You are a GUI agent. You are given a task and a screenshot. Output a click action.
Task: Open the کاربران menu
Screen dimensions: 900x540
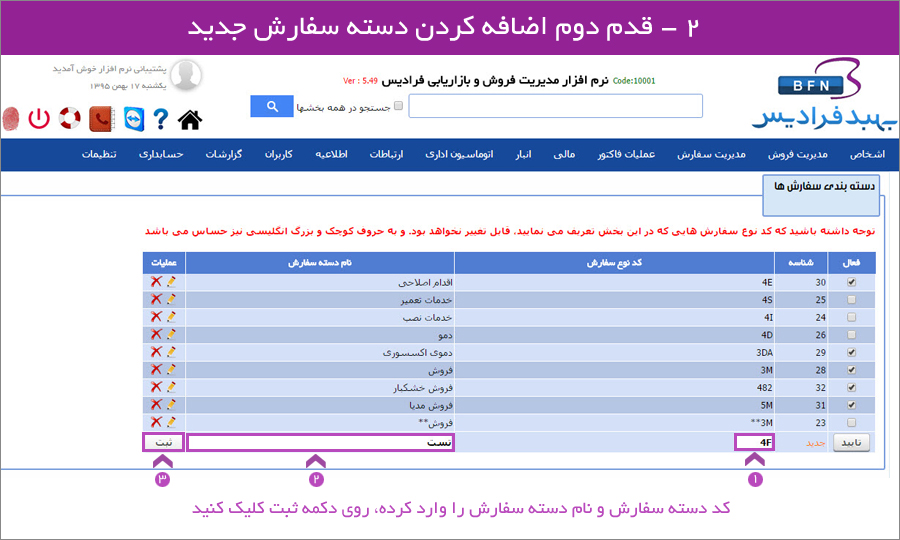click(278, 154)
